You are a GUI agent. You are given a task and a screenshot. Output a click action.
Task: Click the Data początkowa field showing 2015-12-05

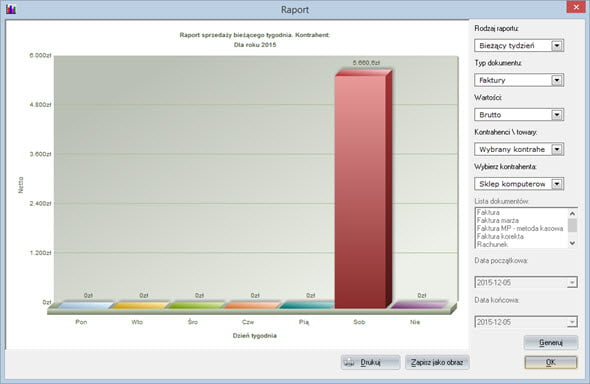point(526,282)
